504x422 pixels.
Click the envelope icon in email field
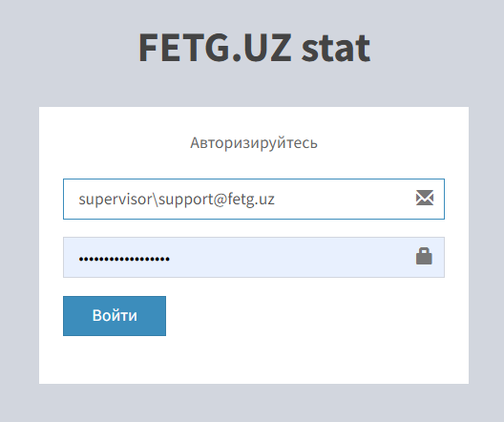coord(425,198)
